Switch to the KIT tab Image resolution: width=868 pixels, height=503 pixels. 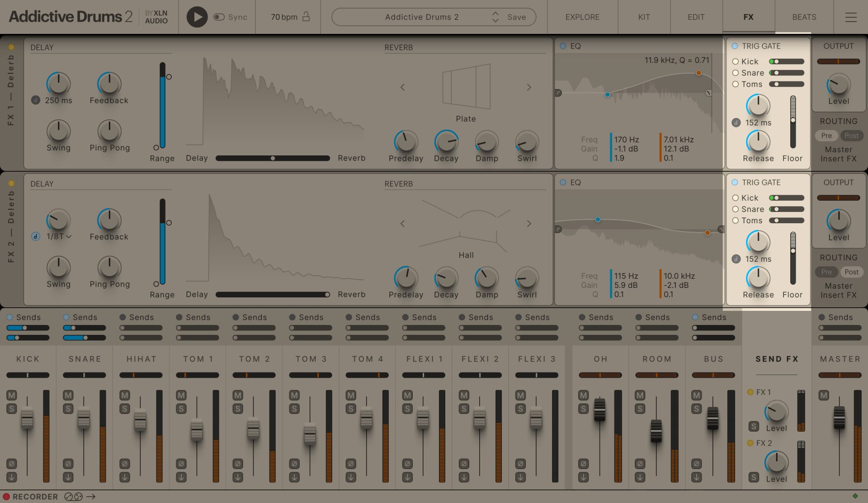point(644,17)
